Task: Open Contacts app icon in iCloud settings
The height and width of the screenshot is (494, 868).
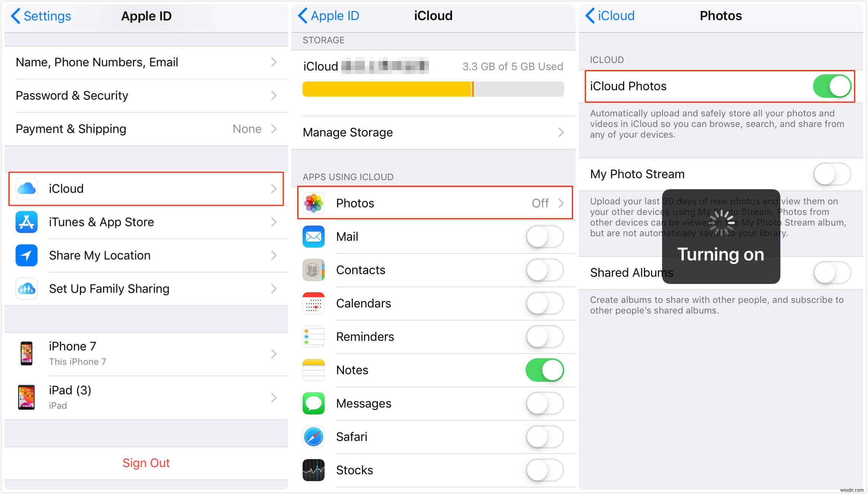Action: point(314,271)
